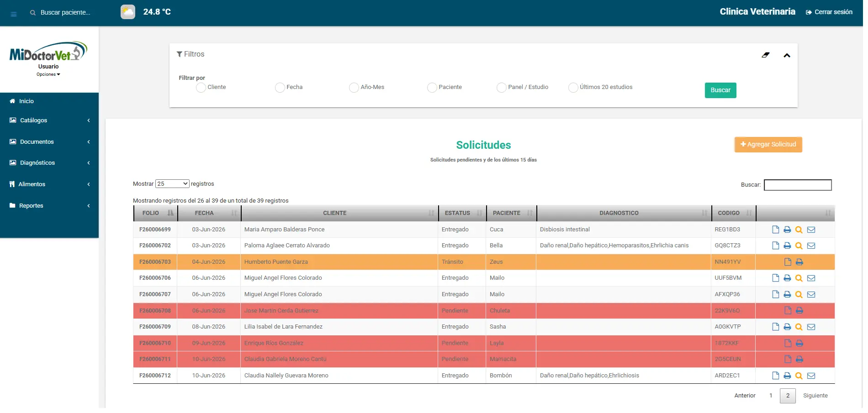This screenshot has width=868, height=413.
Task: Sort table by FECHA column
Action: coord(209,213)
